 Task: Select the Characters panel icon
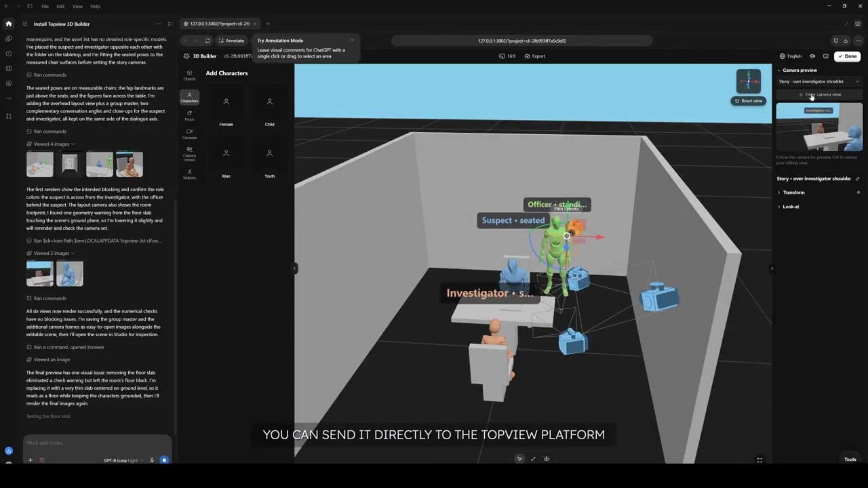click(x=189, y=97)
